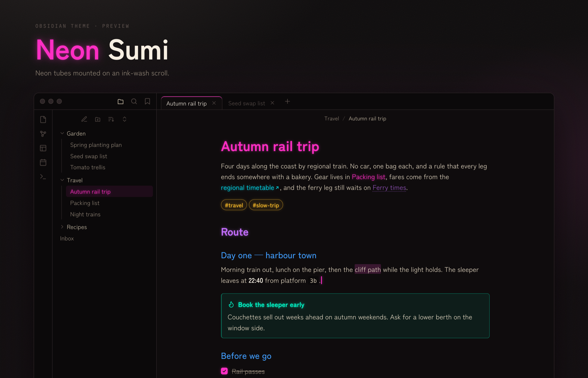This screenshot has height=378, width=588.
Task: Change sort order icon in explorer
Action: pyautogui.click(x=111, y=119)
